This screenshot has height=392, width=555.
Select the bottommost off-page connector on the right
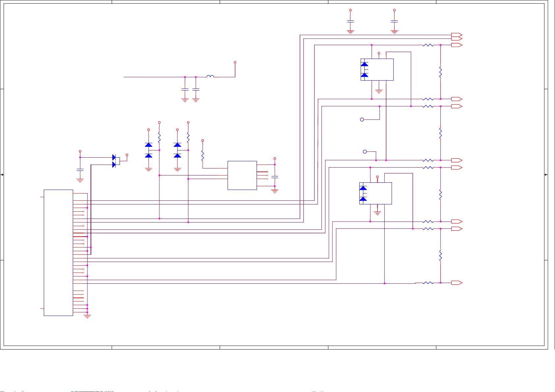457,283
